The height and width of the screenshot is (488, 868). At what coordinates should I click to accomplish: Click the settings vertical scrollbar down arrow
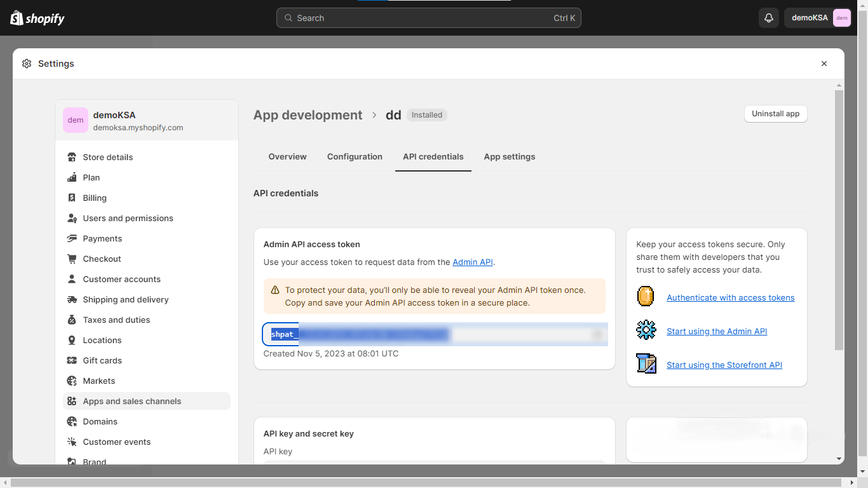(839, 459)
